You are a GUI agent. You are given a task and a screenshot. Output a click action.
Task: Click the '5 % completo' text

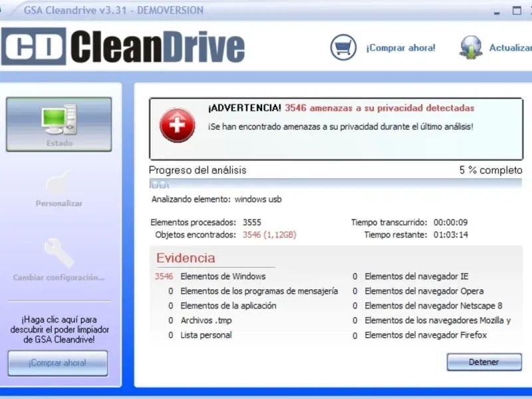[x=491, y=170]
